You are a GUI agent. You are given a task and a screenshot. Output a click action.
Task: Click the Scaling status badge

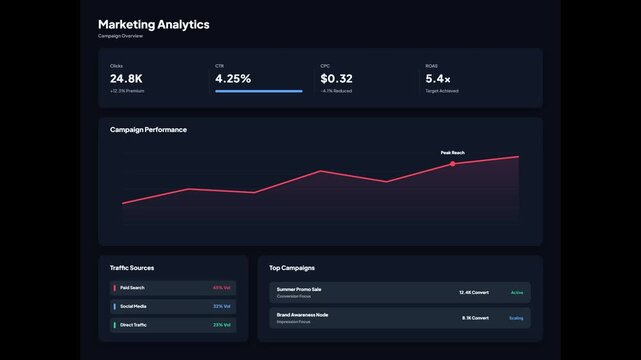(x=516, y=318)
